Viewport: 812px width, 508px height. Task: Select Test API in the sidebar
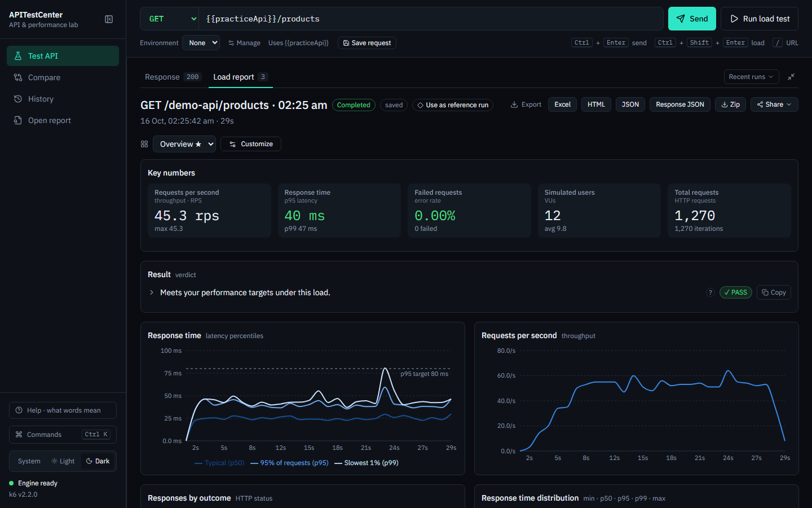coord(63,56)
